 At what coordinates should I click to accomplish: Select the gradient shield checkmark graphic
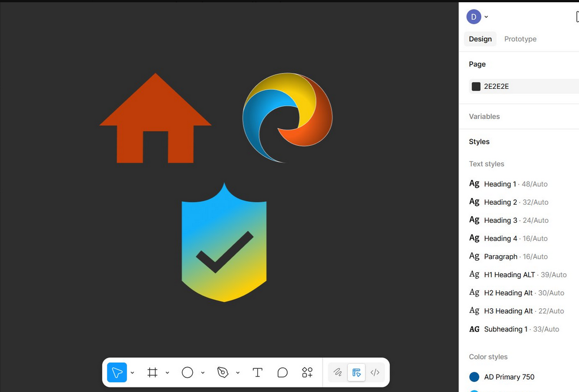224,242
